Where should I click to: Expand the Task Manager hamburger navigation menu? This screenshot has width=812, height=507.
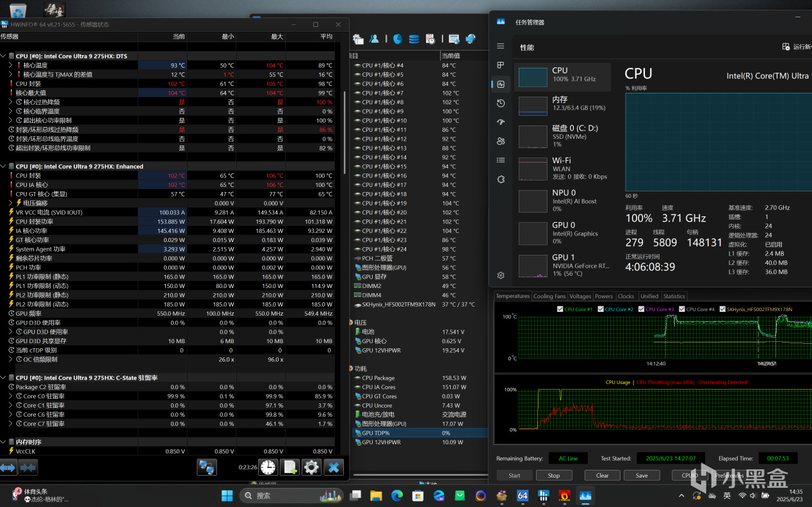point(501,46)
